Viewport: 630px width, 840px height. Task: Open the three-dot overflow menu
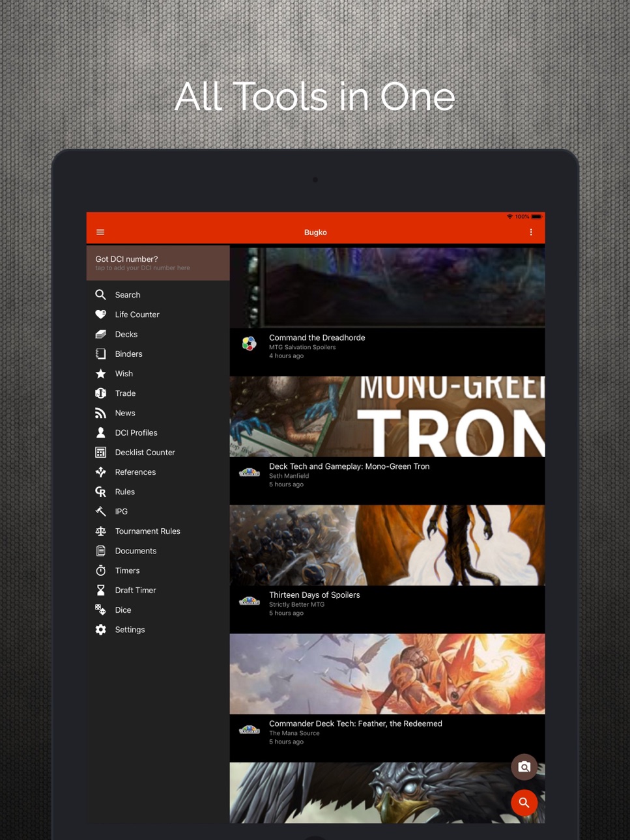click(x=531, y=232)
